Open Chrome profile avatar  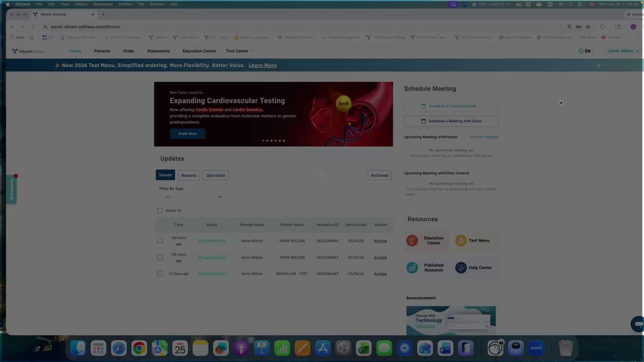click(633, 27)
